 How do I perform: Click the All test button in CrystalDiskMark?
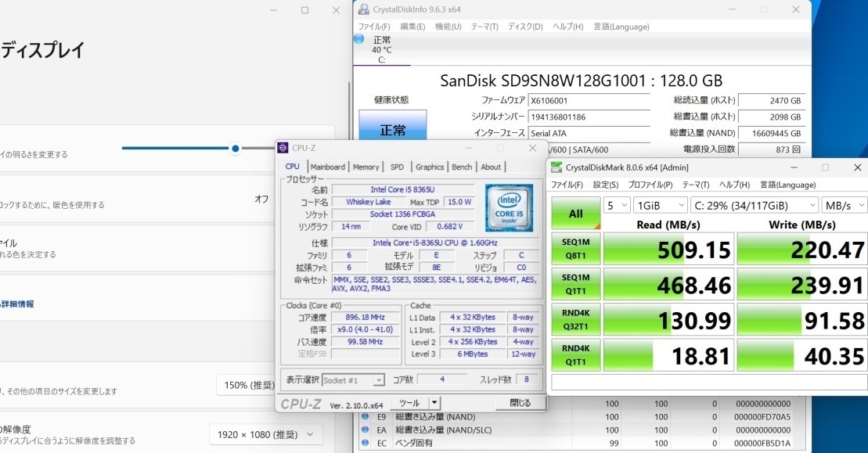(575, 212)
